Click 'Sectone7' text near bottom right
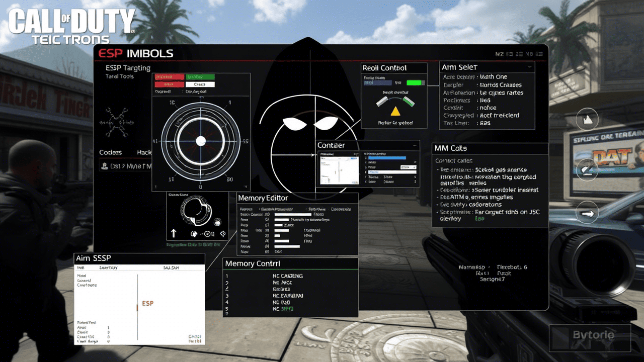 click(x=492, y=279)
